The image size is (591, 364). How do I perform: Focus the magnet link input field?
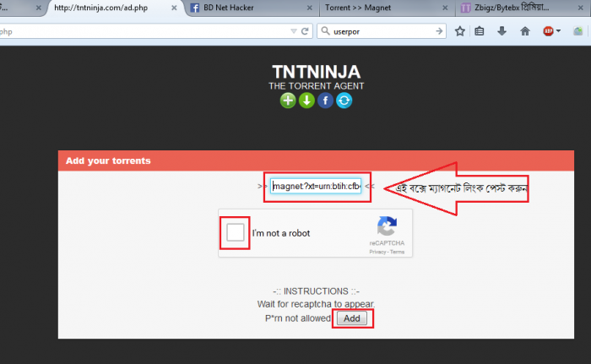(x=316, y=186)
